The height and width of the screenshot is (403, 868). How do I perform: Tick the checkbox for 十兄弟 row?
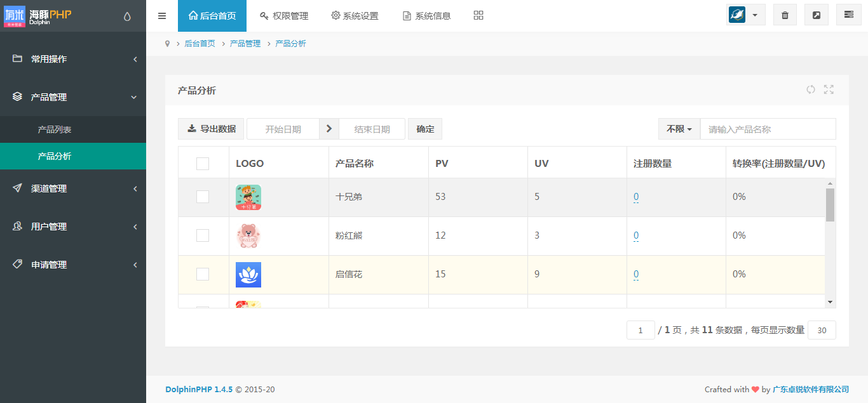[x=203, y=197]
